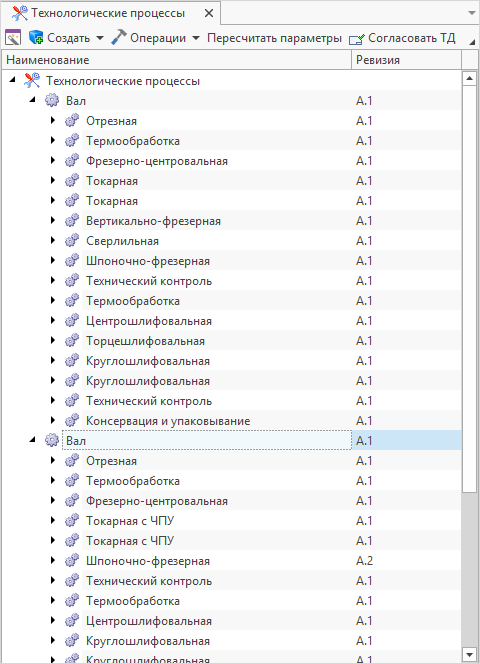This screenshot has width=480, height=664.
Task: Expand the Вертикально-фрезерная operation
Action: pos(53,220)
